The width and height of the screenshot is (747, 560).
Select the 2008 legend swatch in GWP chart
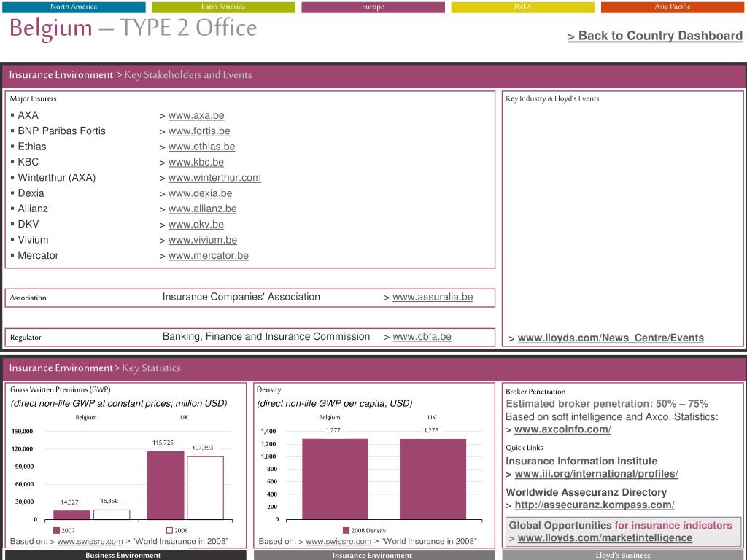pos(169,531)
